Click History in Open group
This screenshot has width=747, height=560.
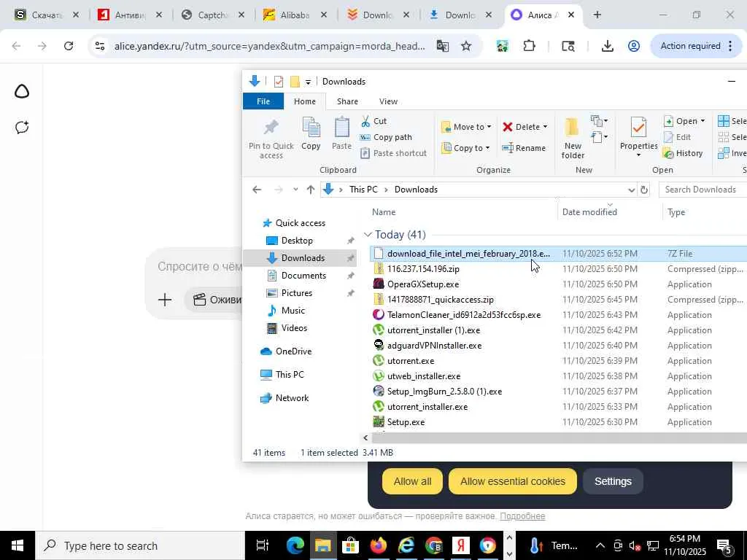click(x=683, y=153)
